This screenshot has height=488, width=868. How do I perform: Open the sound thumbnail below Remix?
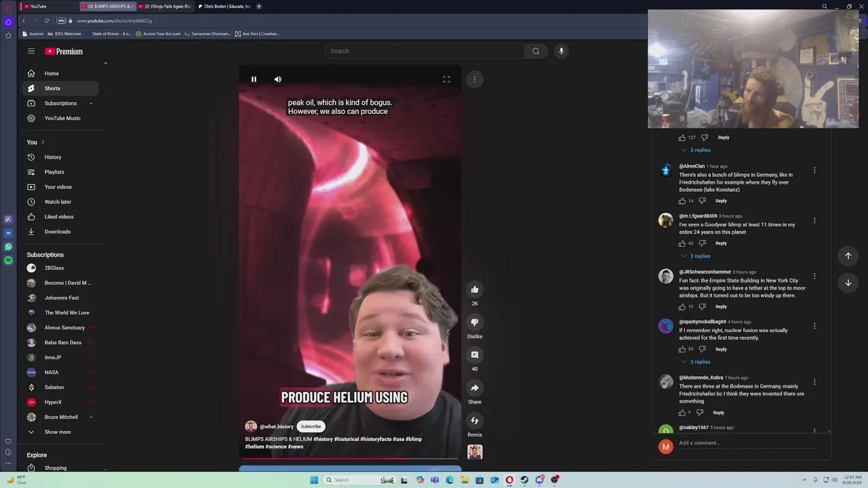[475, 452]
